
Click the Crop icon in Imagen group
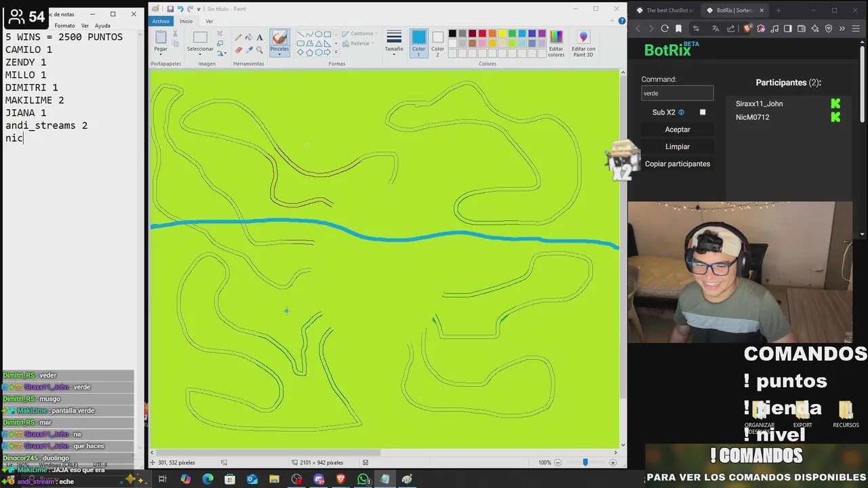pyautogui.click(x=220, y=33)
